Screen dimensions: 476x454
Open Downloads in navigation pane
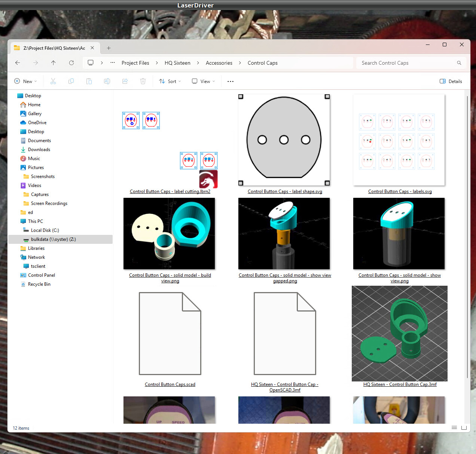(39, 150)
